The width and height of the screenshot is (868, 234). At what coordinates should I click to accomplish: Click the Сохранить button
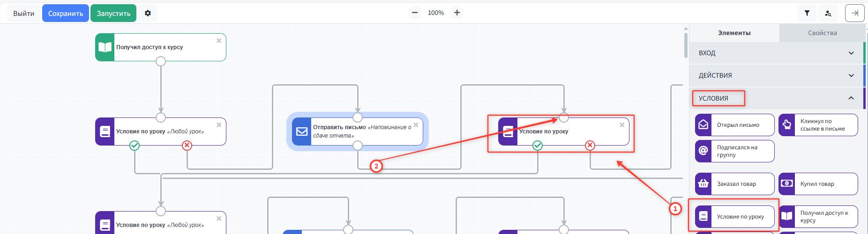coord(66,13)
